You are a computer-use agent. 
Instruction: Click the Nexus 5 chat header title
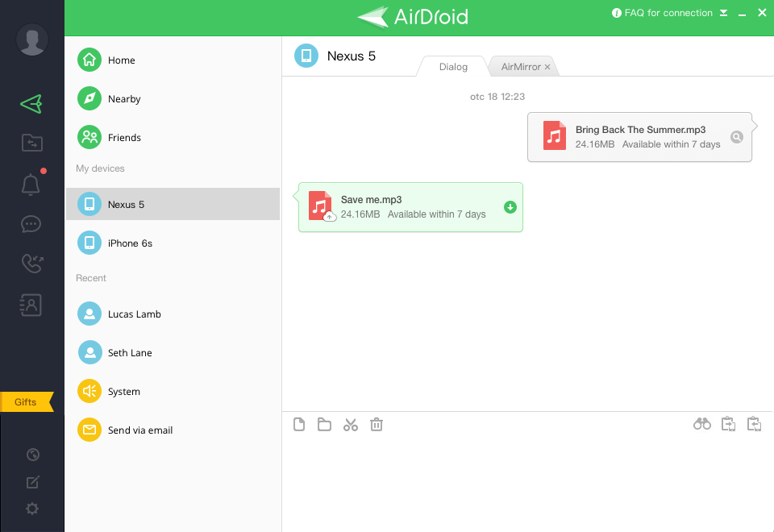click(x=351, y=56)
